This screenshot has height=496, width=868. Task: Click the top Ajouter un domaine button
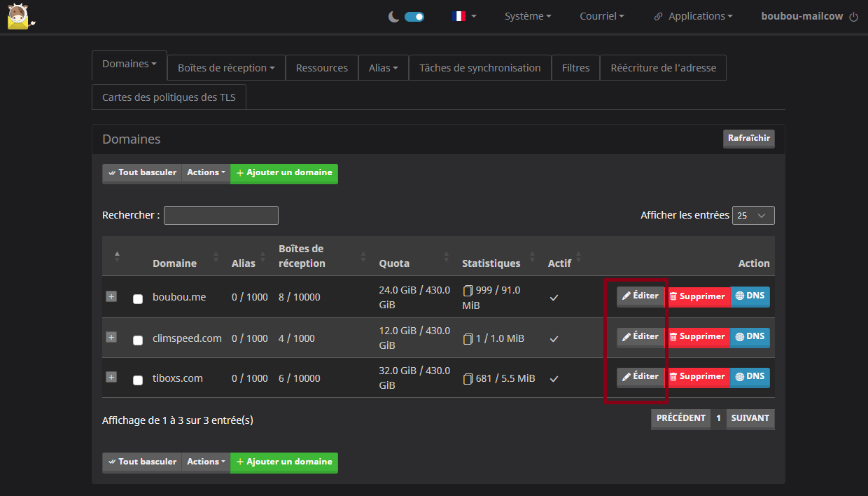tap(284, 173)
